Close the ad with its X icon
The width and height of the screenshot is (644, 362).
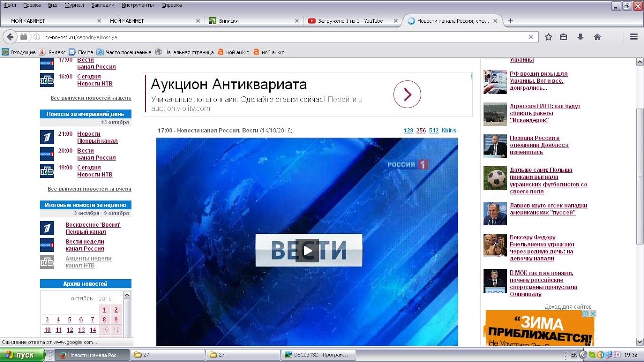click(x=593, y=313)
